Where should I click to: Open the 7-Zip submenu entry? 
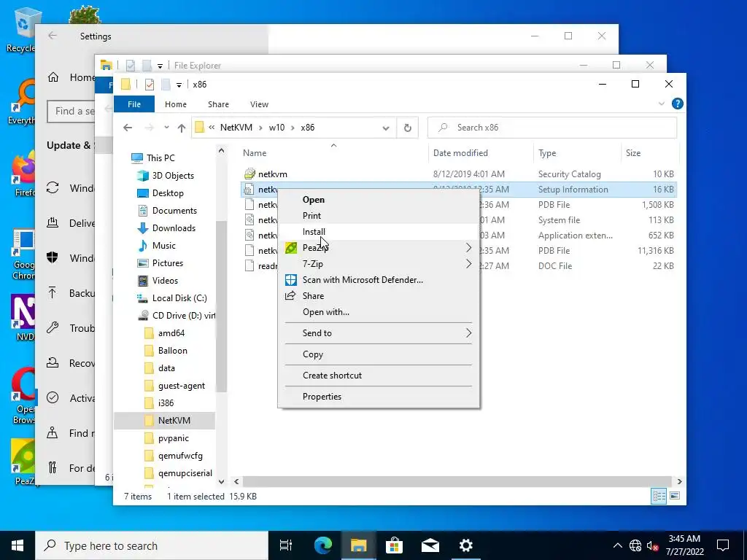pos(379,264)
